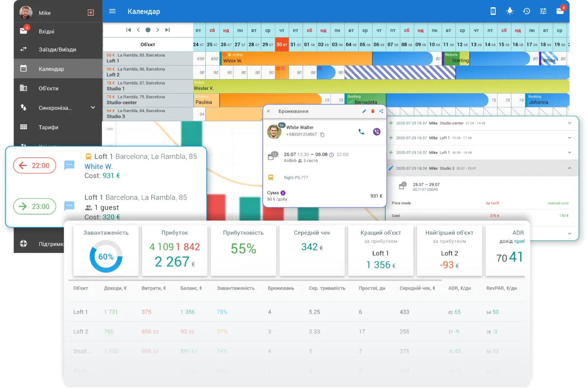
Task: Click the red 22:00 departure button
Action: [35, 166]
